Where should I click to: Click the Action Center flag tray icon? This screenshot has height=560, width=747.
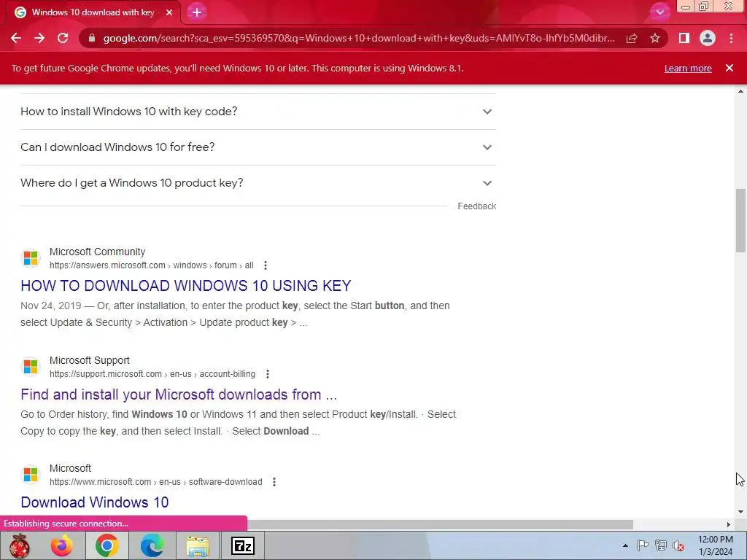pos(643,545)
